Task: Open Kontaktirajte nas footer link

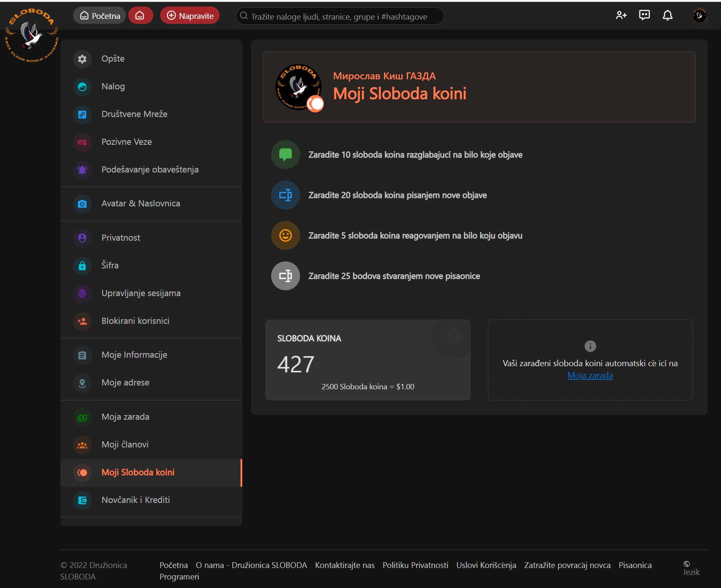Action: tap(345, 565)
